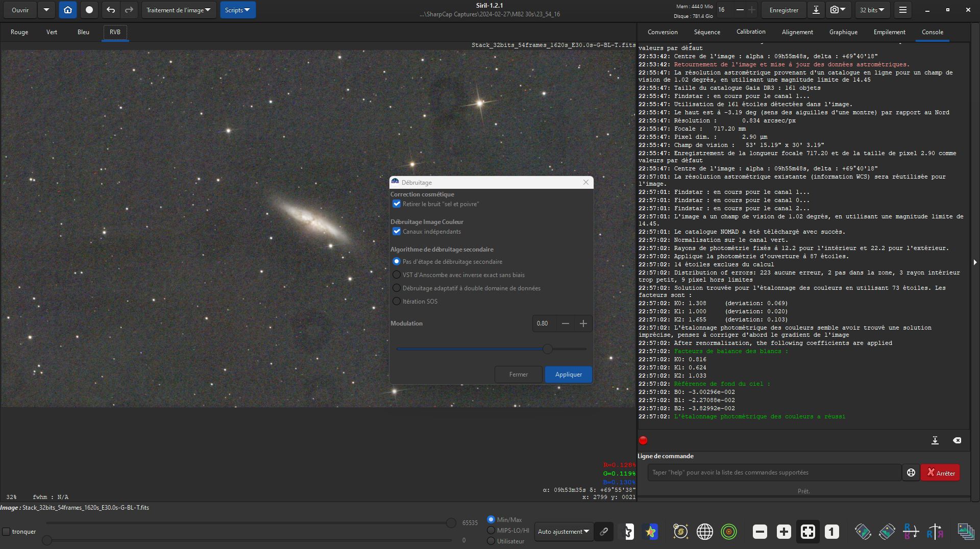Click the undo arrow icon
Screen dimensions: 980x549
click(x=111, y=10)
